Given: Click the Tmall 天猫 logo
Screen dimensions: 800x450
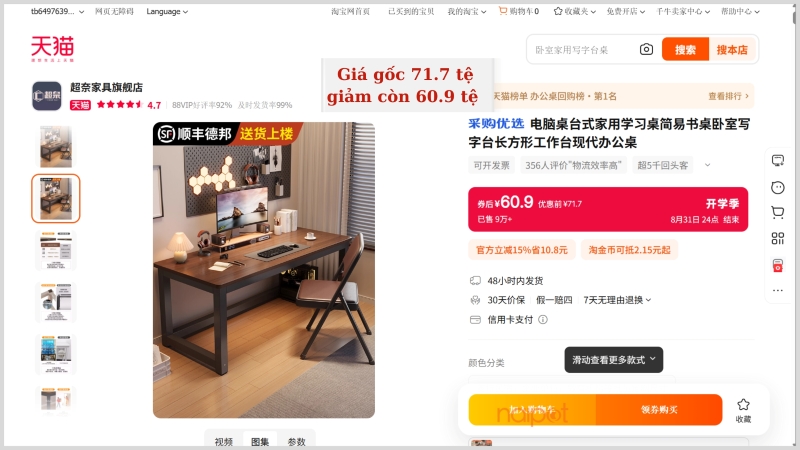Looking at the screenshot, I should tap(52, 49).
